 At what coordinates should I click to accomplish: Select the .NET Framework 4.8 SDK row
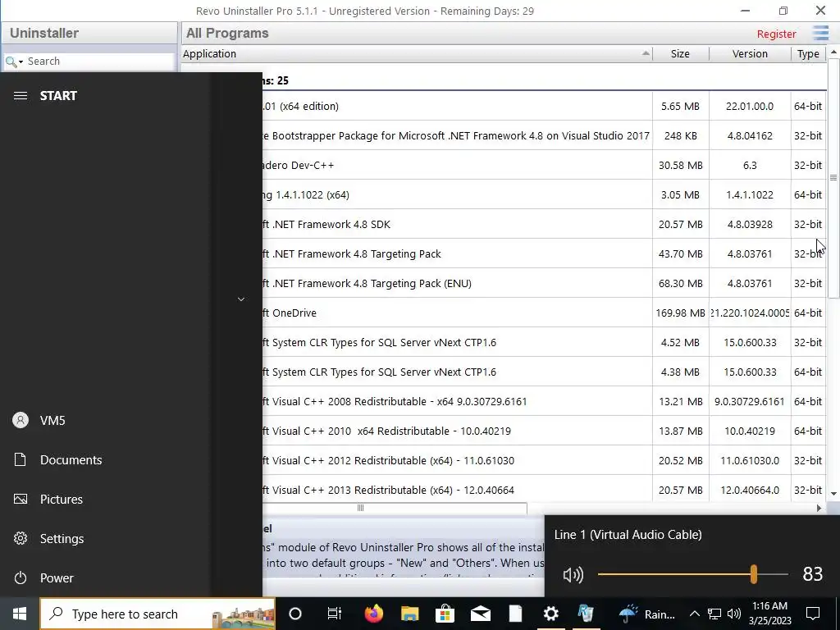tap(544, 225)
